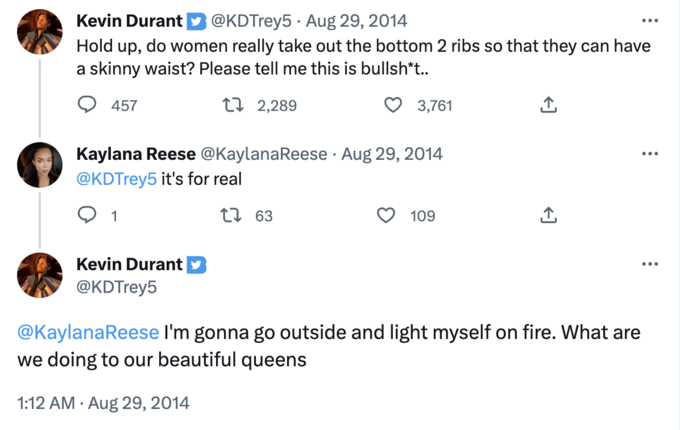Open Kaylana Reese's profile picture
The height and width of the screenshot is (430, 680).
coord(39,165)
